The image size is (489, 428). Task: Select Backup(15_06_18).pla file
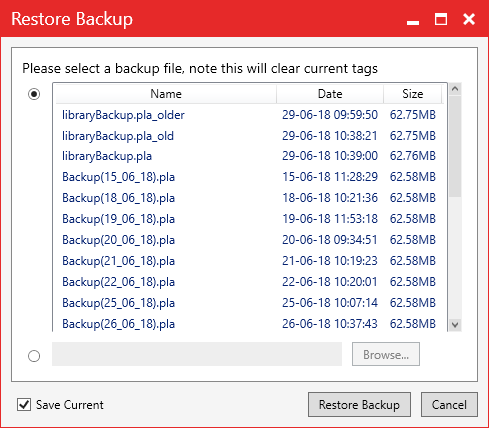coord(249,177)
